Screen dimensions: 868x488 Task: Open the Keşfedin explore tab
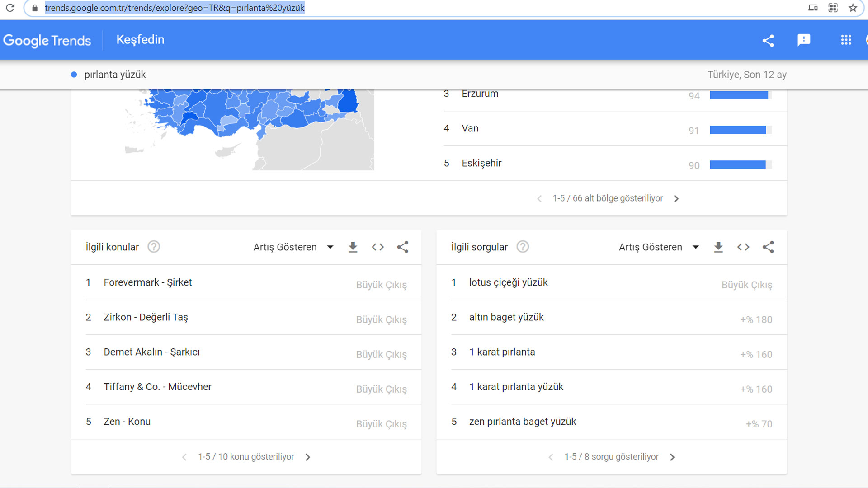(140, 40)
